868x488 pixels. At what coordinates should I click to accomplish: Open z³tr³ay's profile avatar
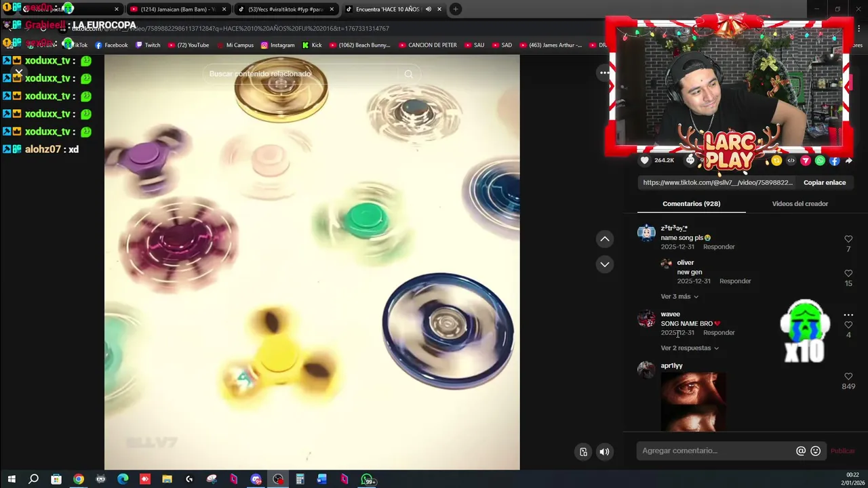(x=646, y=233)
